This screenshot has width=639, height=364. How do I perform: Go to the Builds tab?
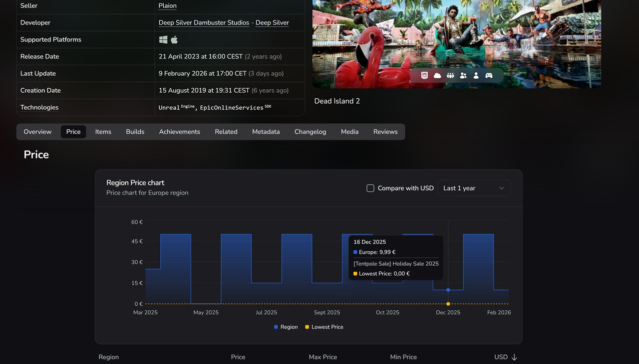(x=135, y=132)
